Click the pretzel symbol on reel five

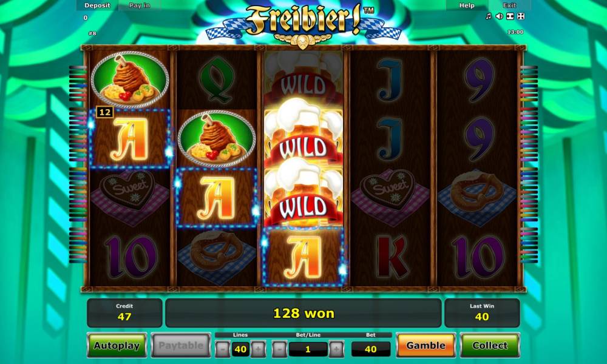pos(477,196)
